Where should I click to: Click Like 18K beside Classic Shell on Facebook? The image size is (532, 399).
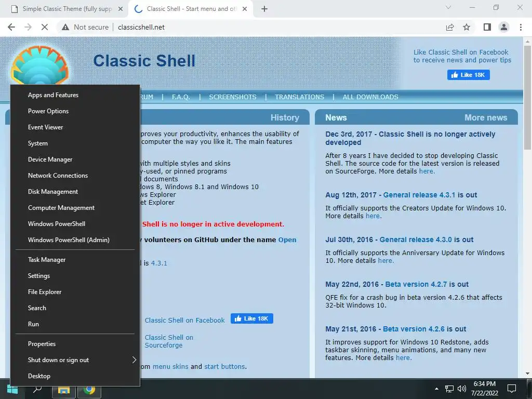pyautogui.click(x=252, y=318)
